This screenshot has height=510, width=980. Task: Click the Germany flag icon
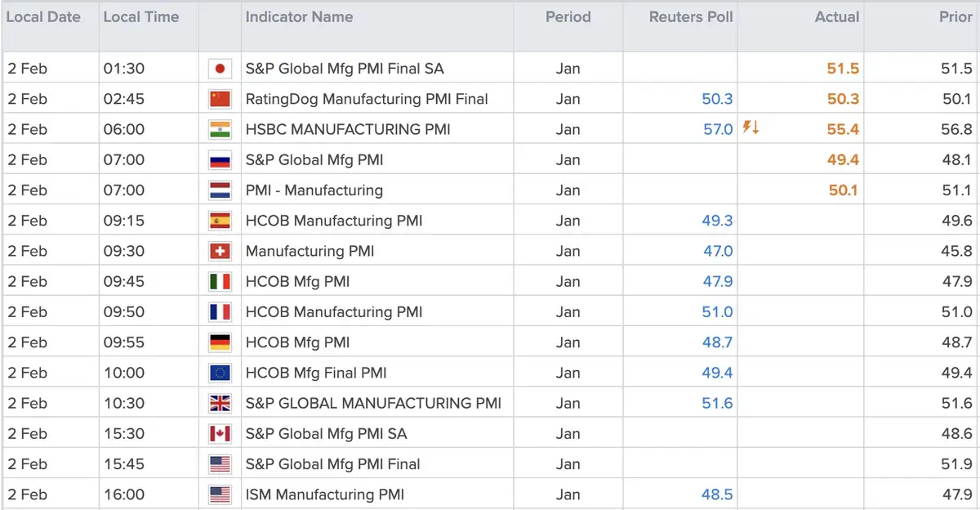click(220, 342)
